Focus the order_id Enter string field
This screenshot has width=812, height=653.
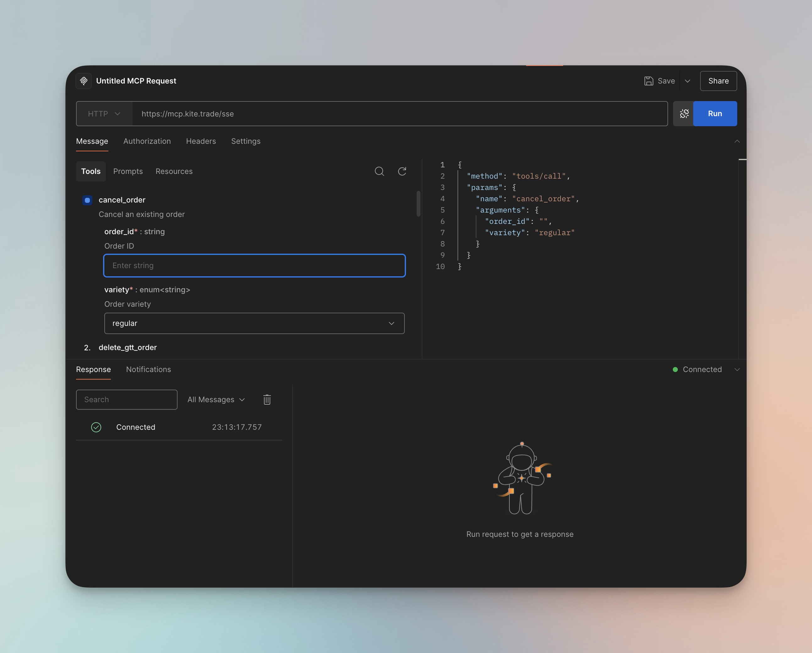click(254, 266)
